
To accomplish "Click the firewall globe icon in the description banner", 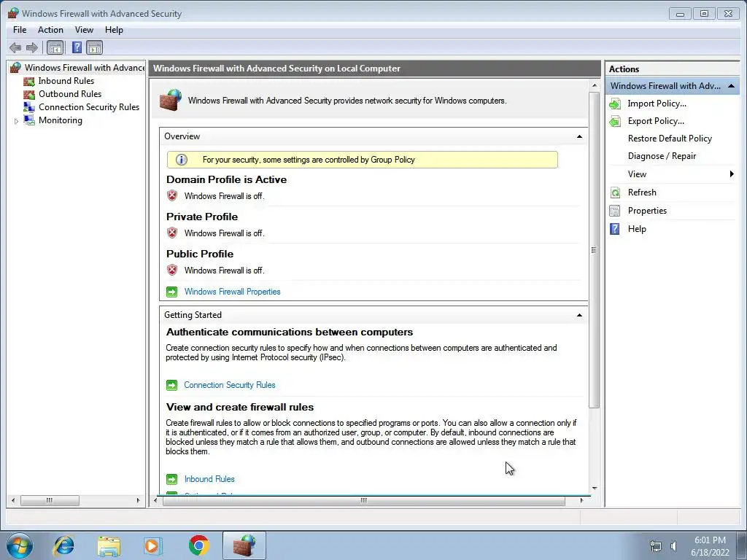I will tap(171, 100).
